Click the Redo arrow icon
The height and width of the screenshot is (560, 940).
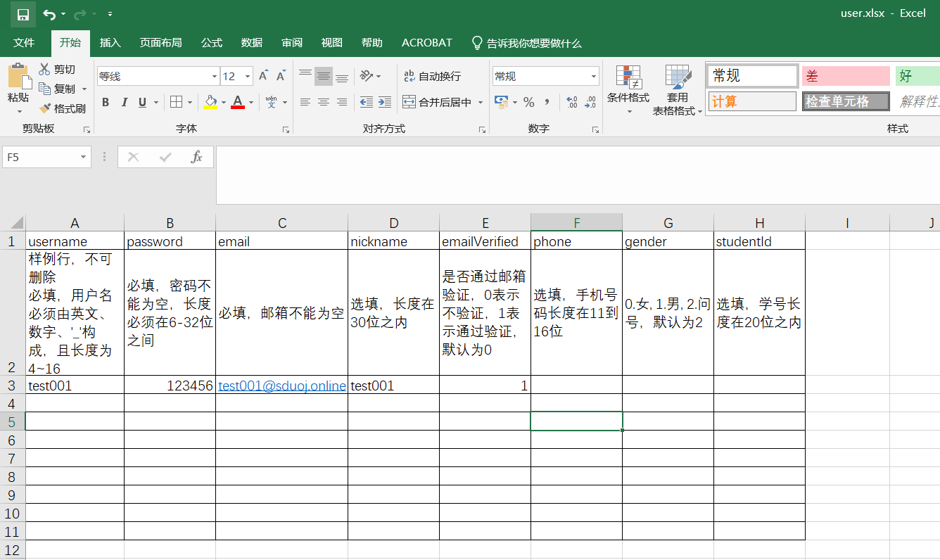(x=80, y=14)
